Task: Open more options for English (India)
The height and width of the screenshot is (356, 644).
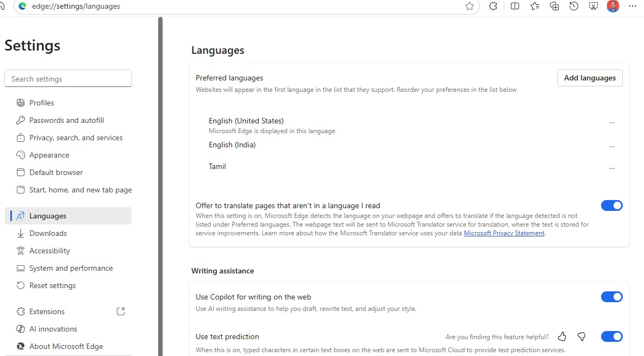Action: point(612,147)
